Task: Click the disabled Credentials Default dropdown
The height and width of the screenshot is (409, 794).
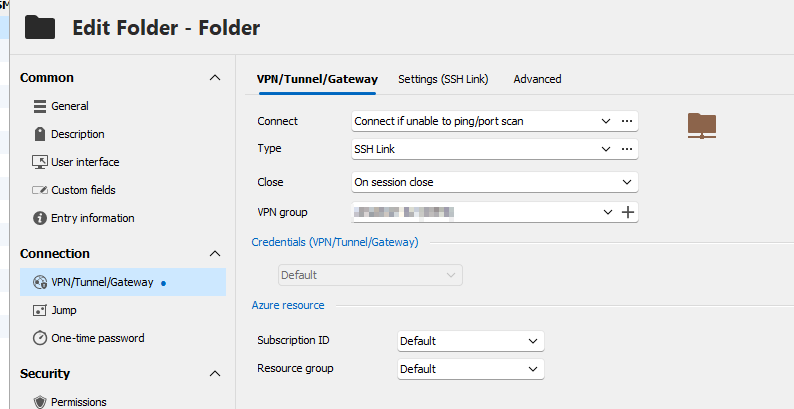Action: pos(370,275)
